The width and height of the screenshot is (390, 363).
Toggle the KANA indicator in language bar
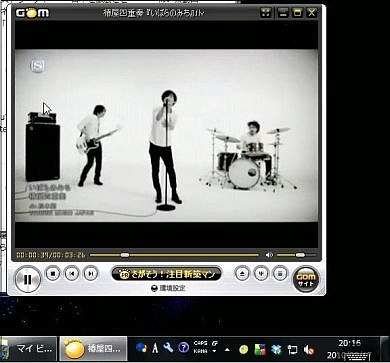coord(200,351)
